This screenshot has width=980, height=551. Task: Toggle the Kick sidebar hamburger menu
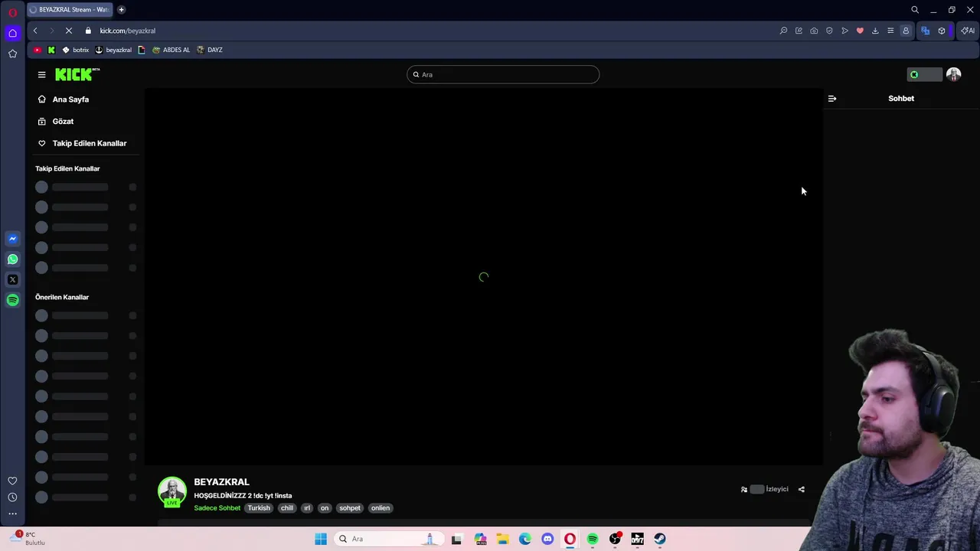(x=41, y=74)
